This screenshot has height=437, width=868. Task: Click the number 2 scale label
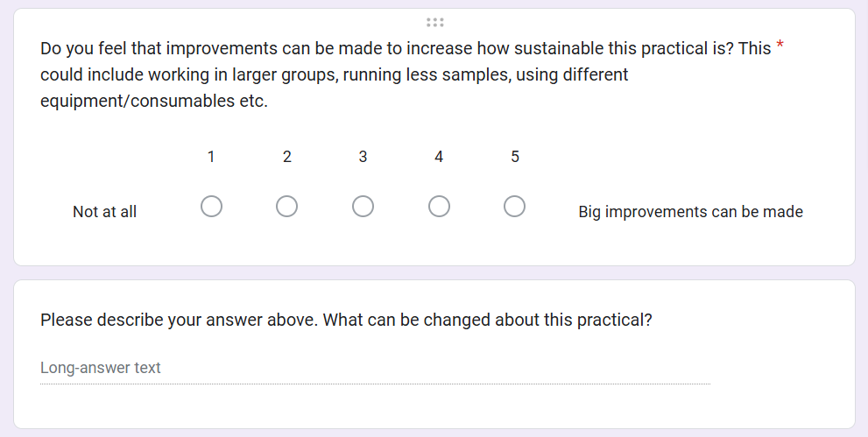286,157
